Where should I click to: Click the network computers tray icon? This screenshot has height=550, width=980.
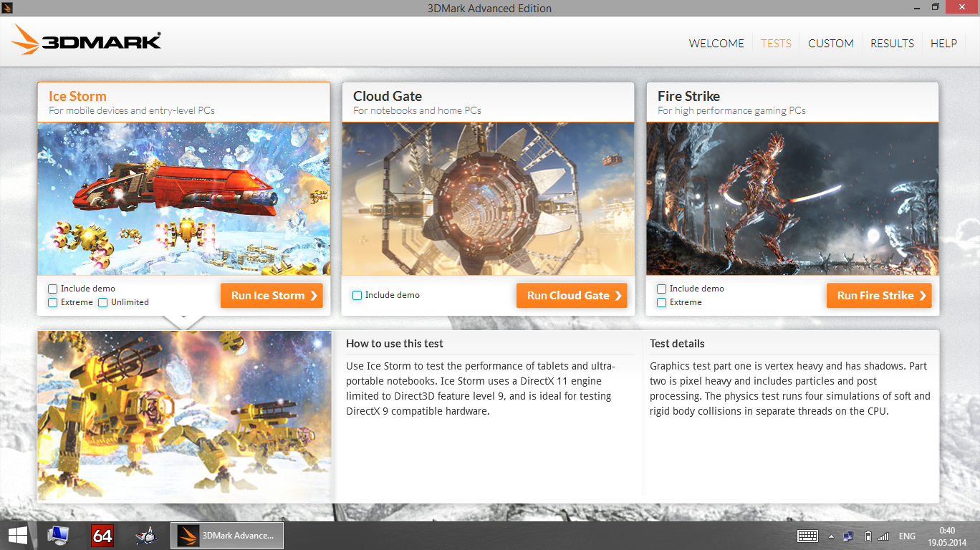pos(849,536)
